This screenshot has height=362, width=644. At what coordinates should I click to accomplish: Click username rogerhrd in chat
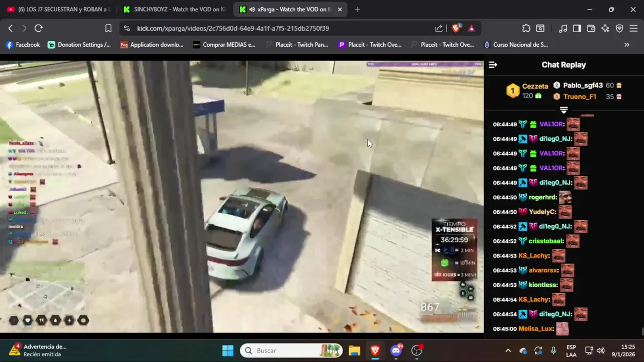pyautogui.click(x=543, y=197)
